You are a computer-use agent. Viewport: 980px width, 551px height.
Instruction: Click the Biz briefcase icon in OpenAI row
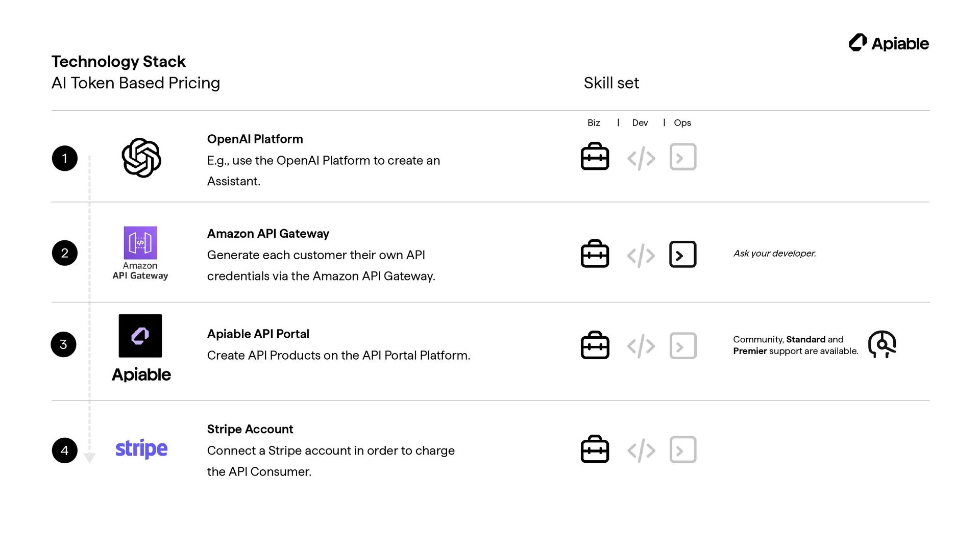click(595, 157)
